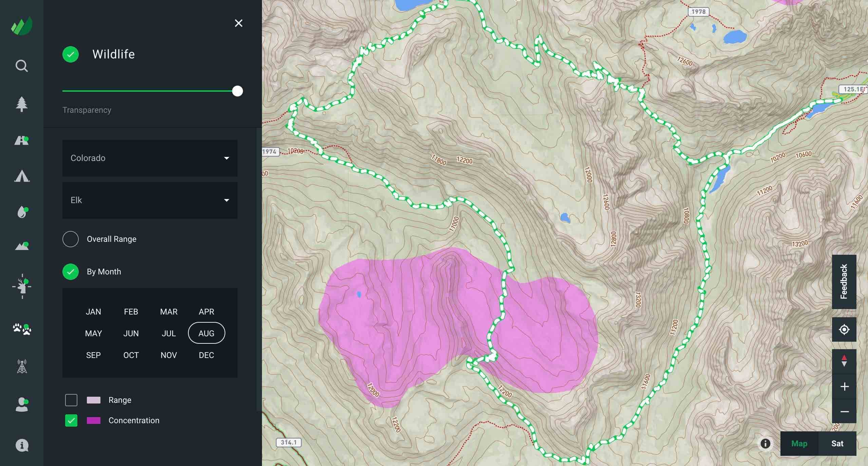Click the transparency slider handle
Image resolution: width=868 pixels, height=466 pixels.
(238, 91)
